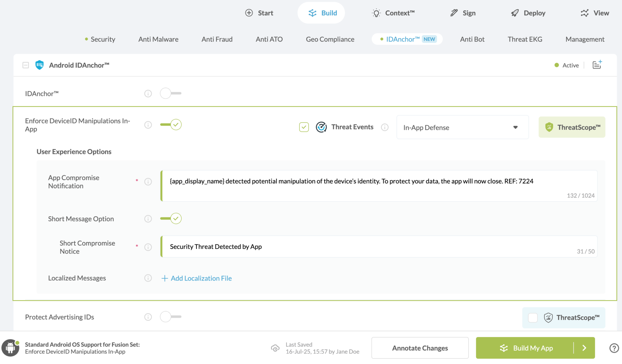This screenshot has height=364, width=622.
Task: Select the Deploy rocket icon
Action: [514, 13]
